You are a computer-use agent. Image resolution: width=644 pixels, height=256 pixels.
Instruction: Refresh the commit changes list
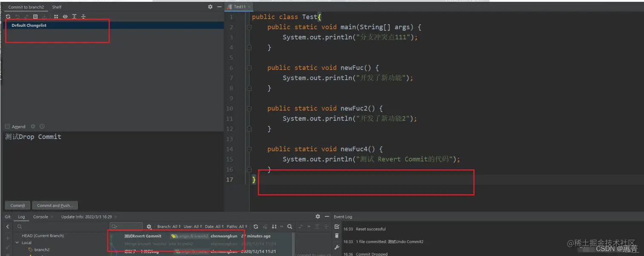pyautogui.click(x=8, y=17)
